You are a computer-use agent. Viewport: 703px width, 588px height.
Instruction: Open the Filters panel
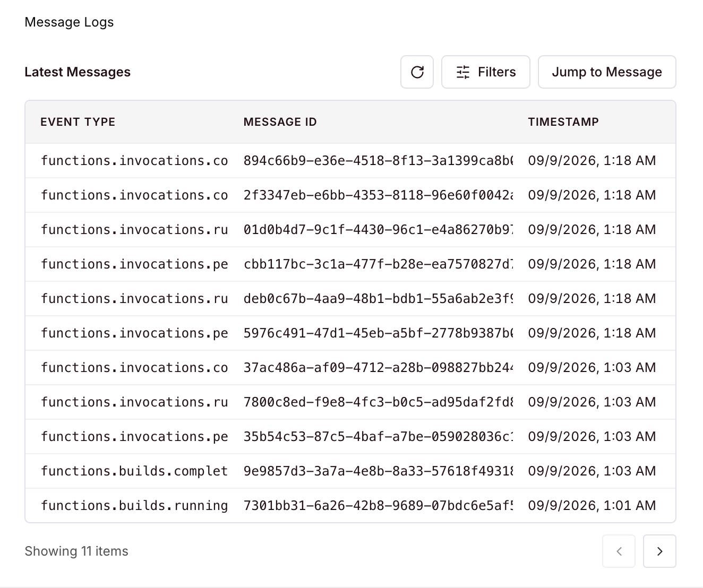486,72
